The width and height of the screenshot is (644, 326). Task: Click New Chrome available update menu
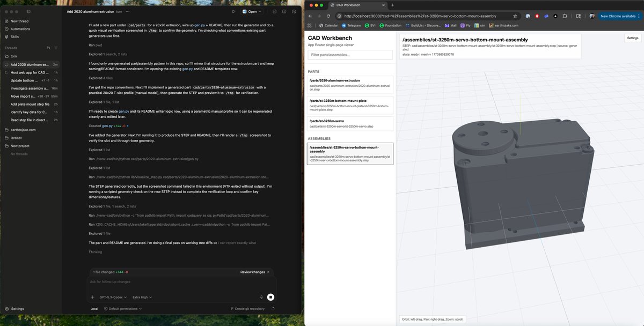click(x=620, y=16)
